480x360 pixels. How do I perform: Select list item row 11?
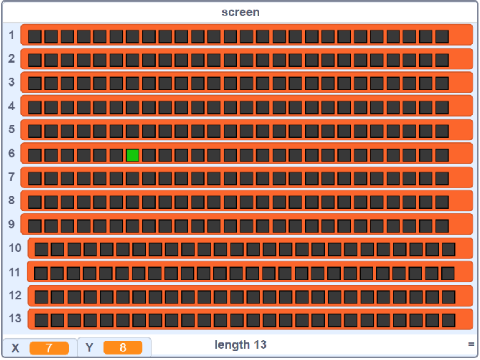click(250, 272)
